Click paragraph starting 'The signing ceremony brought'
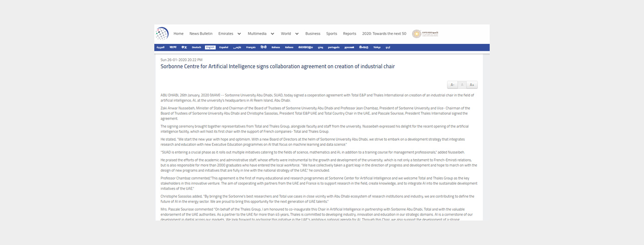The image size is (644, 245). 315,129
